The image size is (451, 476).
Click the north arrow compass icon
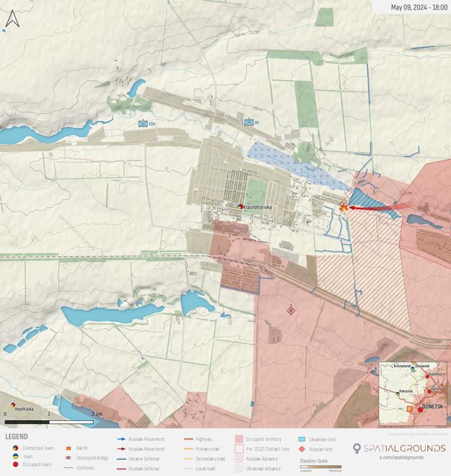point(12,19)
